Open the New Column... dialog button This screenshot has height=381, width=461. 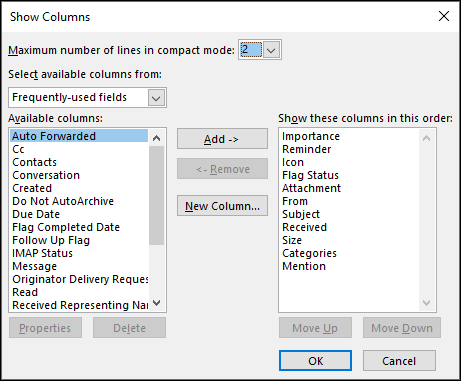pyautogui.click(x=222, y=206)
